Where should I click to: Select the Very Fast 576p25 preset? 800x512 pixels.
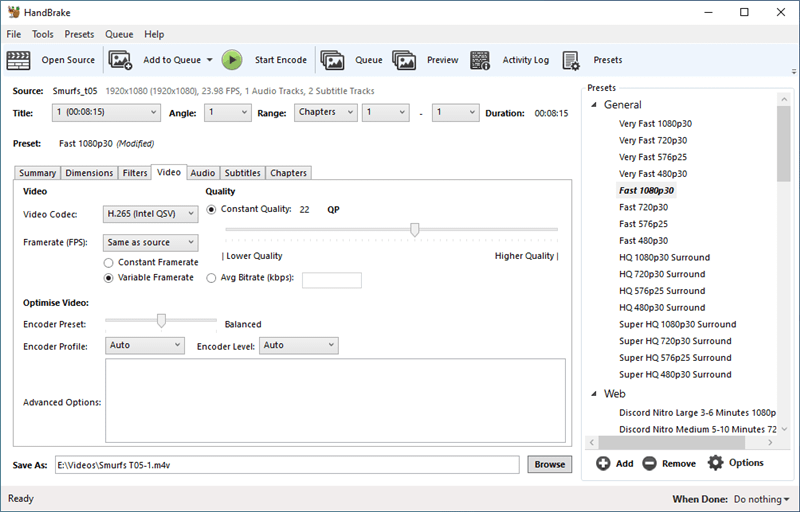(x=653, y=158)
